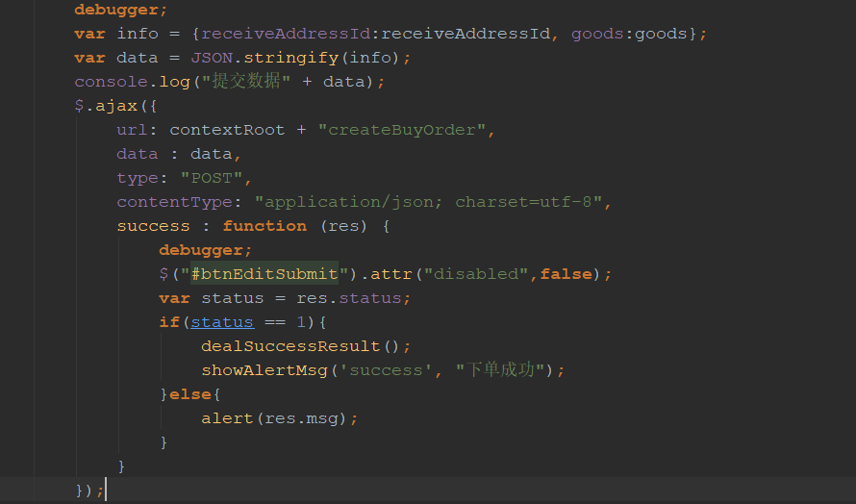Click the contentType property key

point(174,202)
